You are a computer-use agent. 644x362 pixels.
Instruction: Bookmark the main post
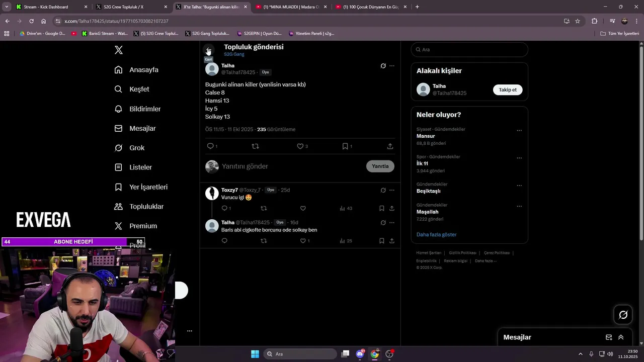pyautogui.click(x=345, y=146)
